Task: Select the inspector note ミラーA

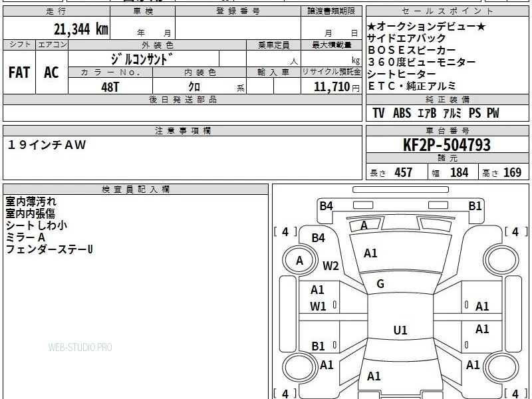Action: tap(25, 237)
